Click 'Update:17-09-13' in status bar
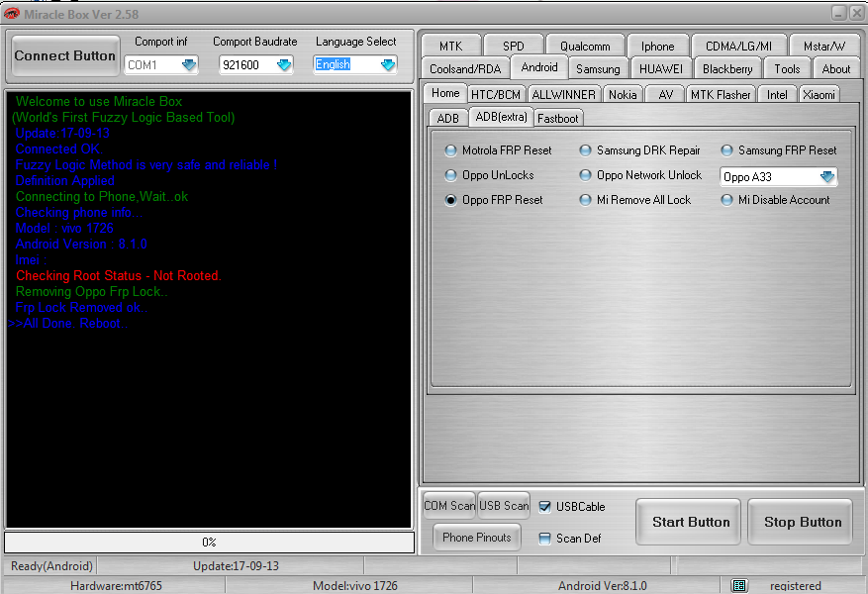 coord(236,565)
